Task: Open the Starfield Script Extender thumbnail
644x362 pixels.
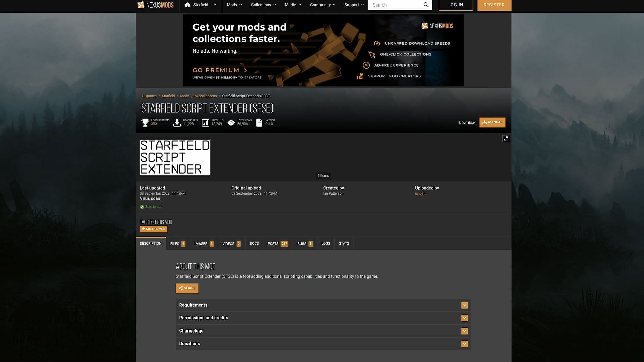Action: point(175,157)
